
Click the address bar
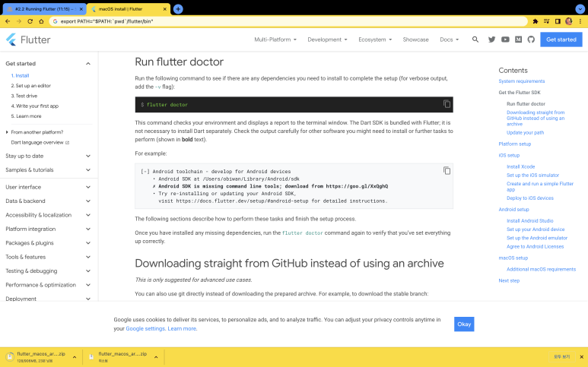pos(288,21)
